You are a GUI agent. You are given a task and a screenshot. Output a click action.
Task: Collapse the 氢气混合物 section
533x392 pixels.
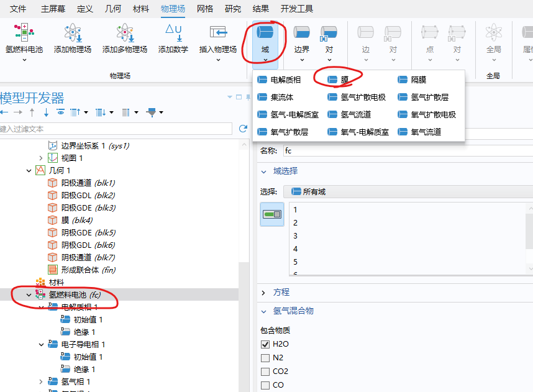264,311
